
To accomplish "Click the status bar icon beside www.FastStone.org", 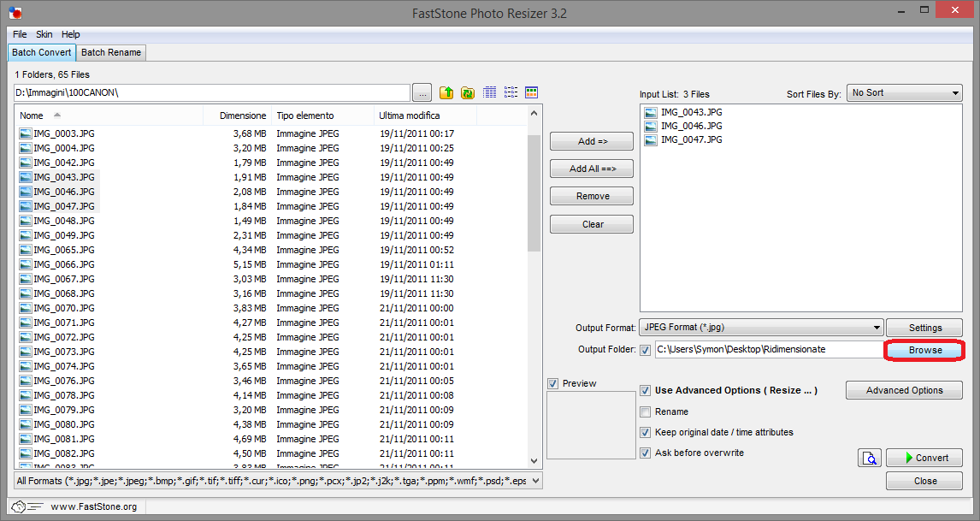I will coord(26,506).
